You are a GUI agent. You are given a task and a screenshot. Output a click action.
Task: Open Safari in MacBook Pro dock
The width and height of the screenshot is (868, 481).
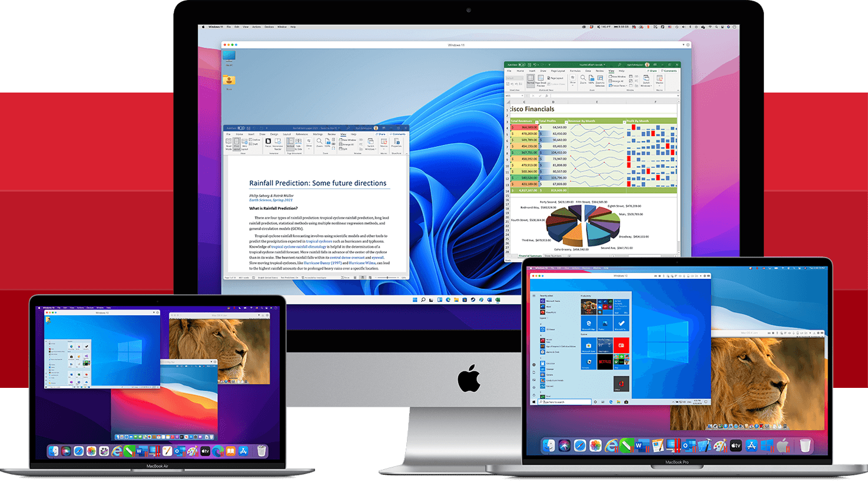pyautogui.click(x=580, y=446)
